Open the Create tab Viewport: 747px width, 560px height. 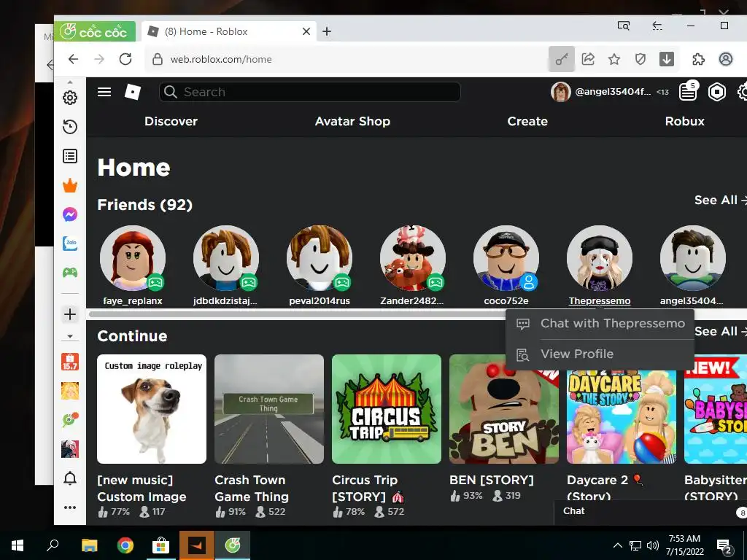coord(527,122)
